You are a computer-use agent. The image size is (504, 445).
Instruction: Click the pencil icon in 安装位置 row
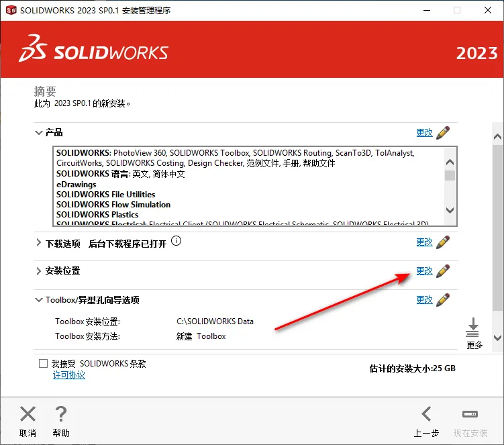[x=443, y=271]
